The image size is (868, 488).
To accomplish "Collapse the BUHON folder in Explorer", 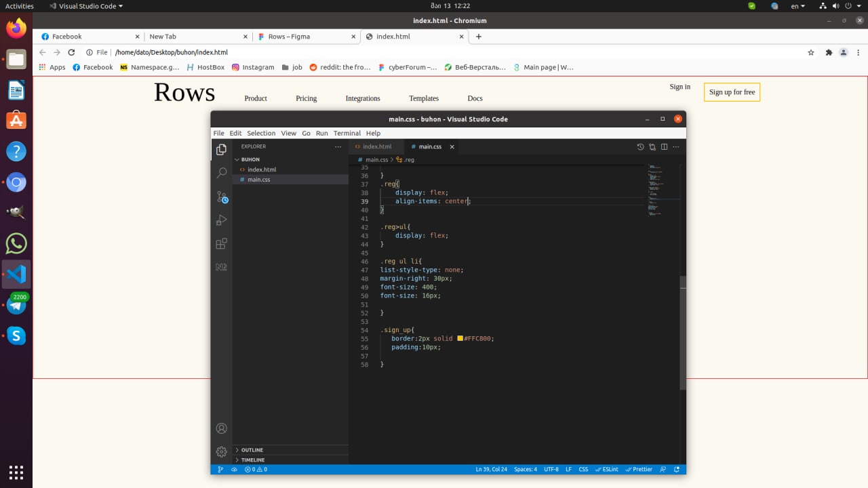I will (x=290, y=159).
